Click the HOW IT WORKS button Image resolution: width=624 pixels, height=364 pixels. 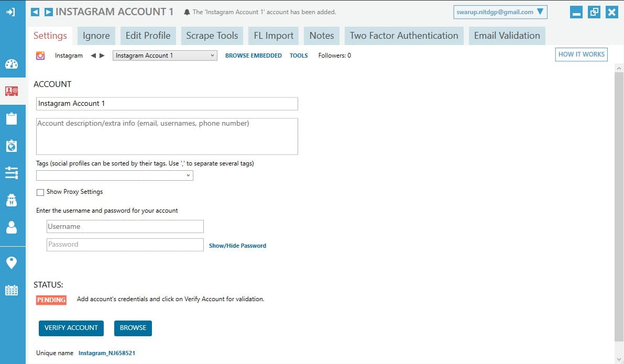(582, 54)
